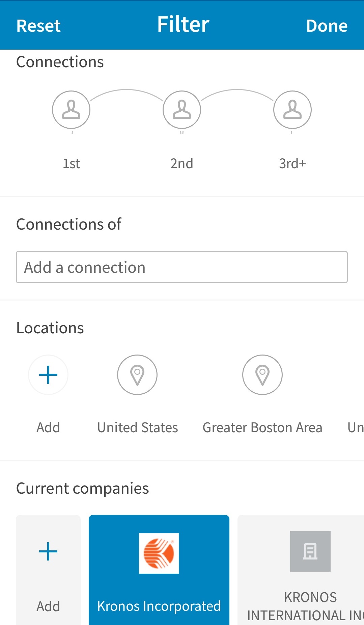Click the KRONOS INTERNATIONAL building icon

pyautogui.click(x=310, y=551)
